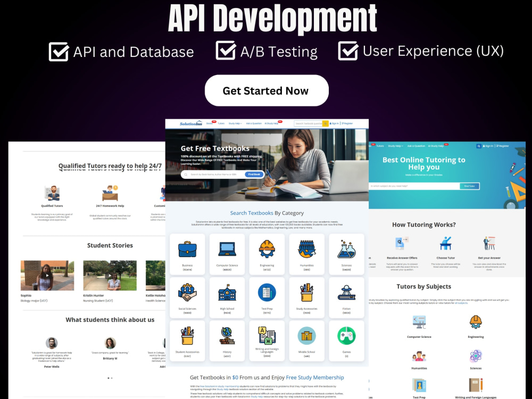Open Tutors menu in tutoring page
This screenshot has height=399, width=532.
[380, 146]
